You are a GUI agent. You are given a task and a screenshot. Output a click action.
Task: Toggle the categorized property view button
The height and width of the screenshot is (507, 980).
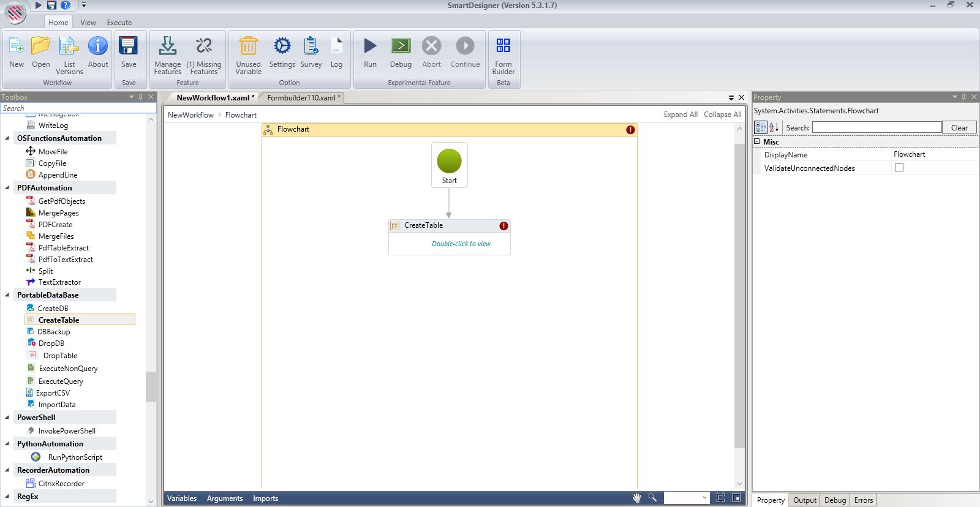761,127
